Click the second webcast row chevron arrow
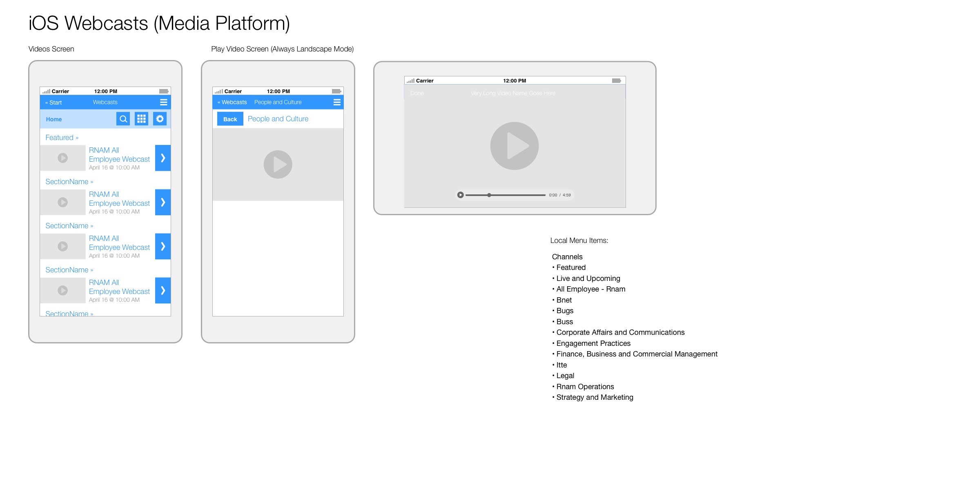 pyautogui.click(x=163, y=202)
